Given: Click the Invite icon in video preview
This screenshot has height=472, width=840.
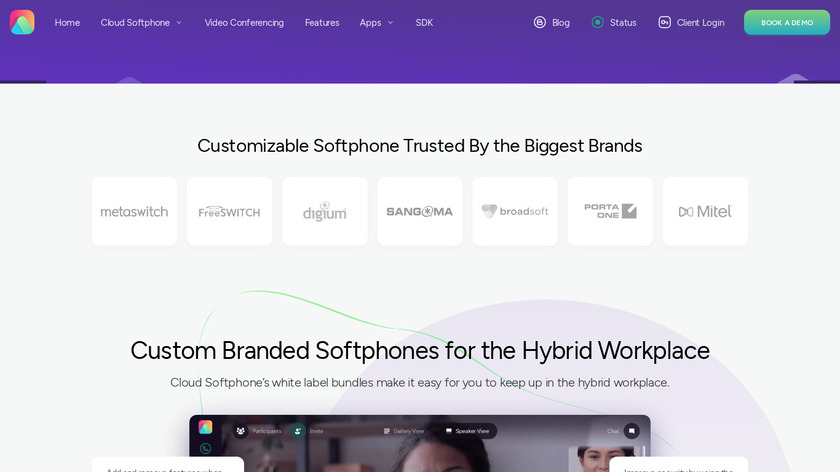Looking at the screenshot, I should click(x=298, y=431).
